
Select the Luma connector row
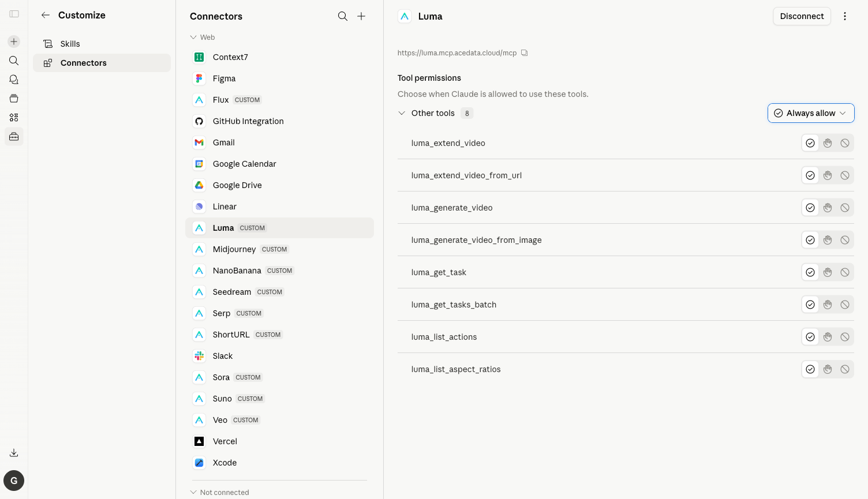[279, 228]
